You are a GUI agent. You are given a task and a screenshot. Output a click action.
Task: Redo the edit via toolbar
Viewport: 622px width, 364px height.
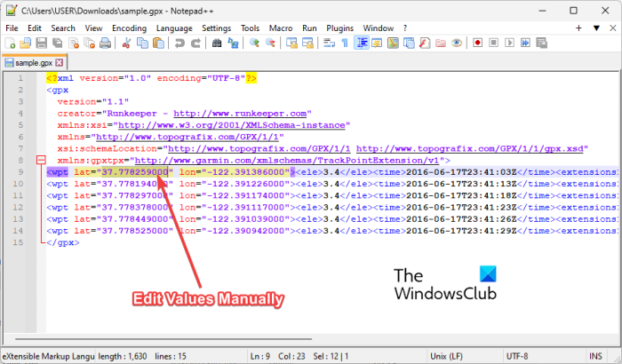click(x=195, y=43)
